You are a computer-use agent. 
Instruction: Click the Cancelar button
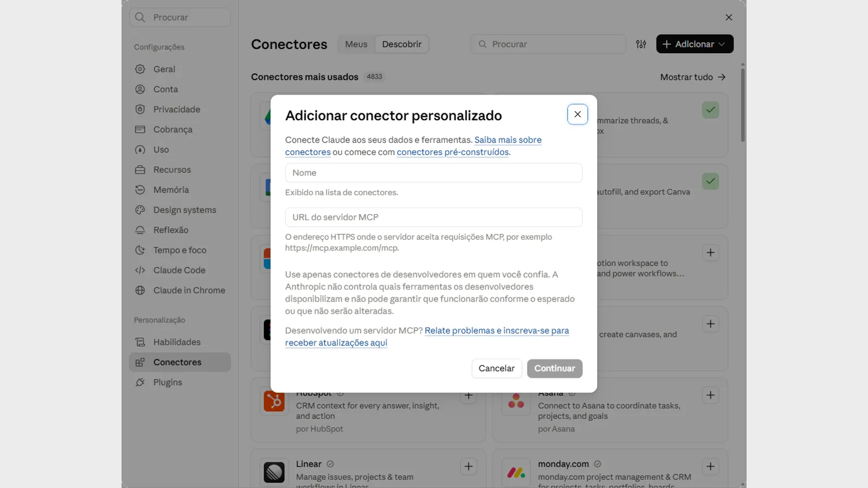click(496, 369)
